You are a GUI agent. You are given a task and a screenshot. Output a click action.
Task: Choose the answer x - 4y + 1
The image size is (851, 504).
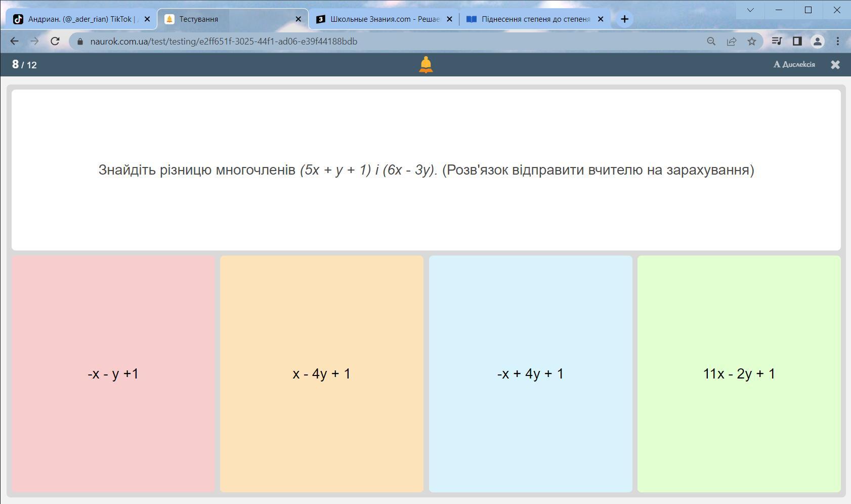(322, 373)
